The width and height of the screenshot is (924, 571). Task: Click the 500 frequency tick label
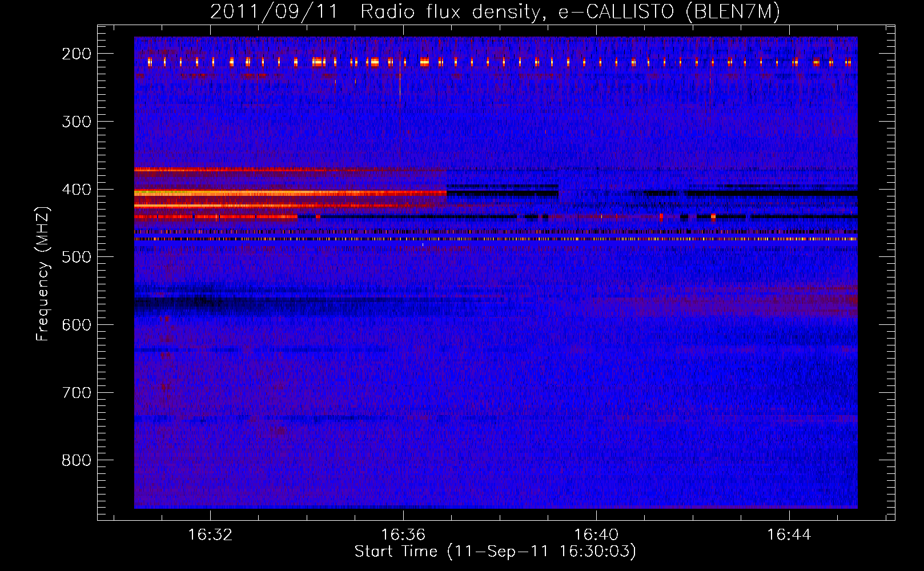click(76, 257)
